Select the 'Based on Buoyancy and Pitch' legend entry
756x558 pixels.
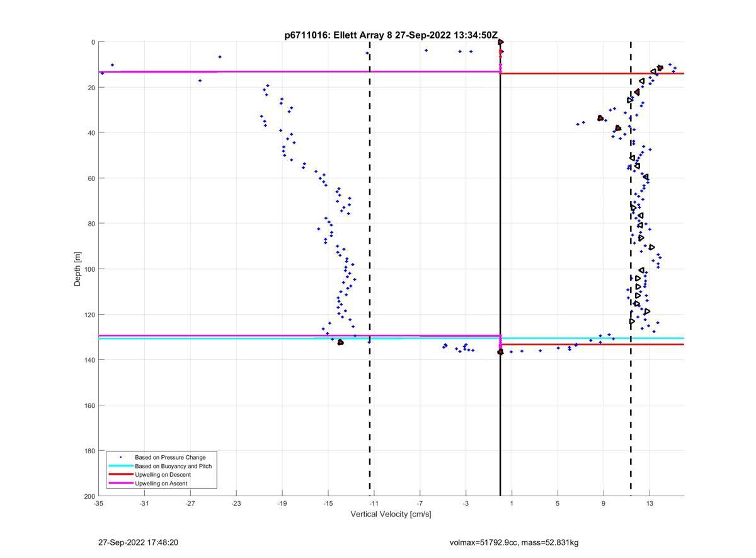pos(173,466)
